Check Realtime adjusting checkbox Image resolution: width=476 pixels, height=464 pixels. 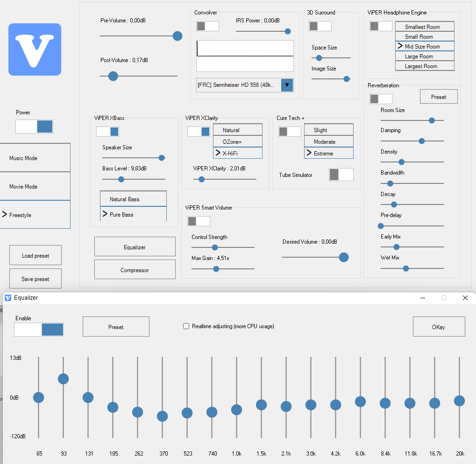click(x=186, y=326)
